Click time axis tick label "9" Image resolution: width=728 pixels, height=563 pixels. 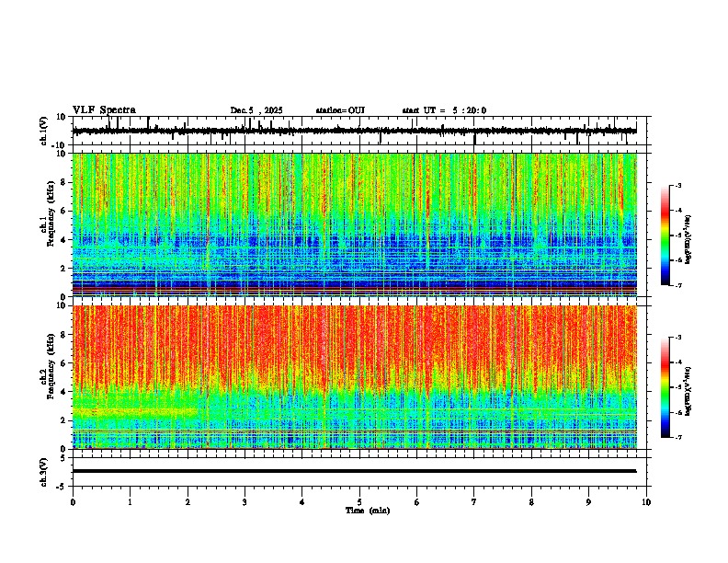coord(588,502)
